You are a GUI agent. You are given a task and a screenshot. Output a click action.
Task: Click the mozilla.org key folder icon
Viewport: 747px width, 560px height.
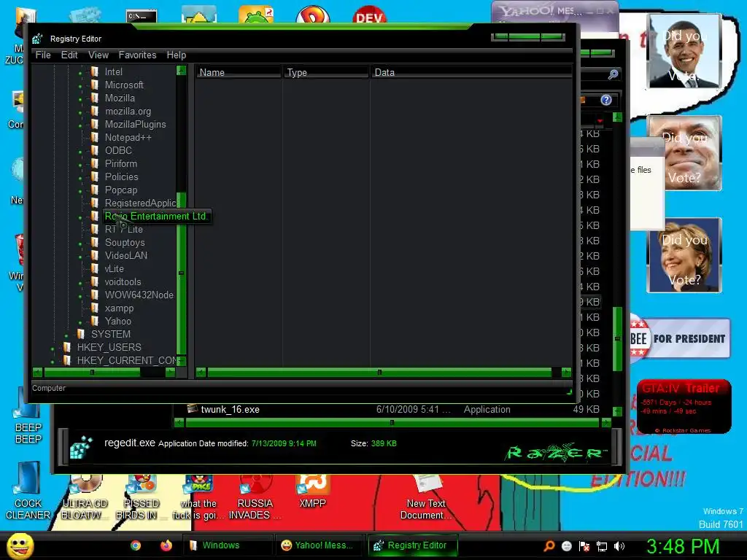point(94,111)
